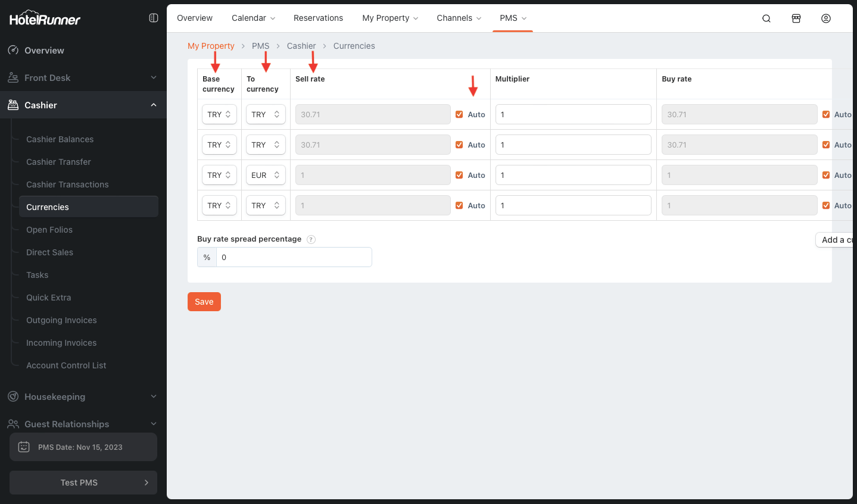Open Base currency dropdown in the first row
Image resolution: width=857 pixels, height=504 pixels.
pos(219,114)
